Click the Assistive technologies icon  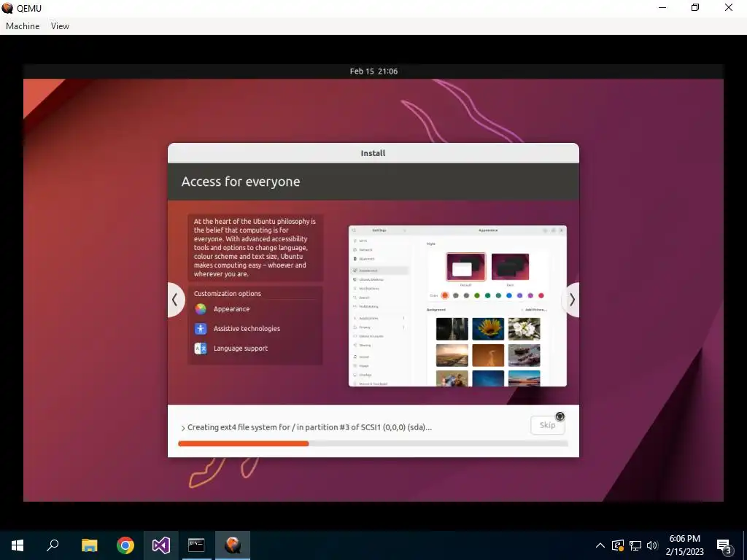(x=201, y=329)
